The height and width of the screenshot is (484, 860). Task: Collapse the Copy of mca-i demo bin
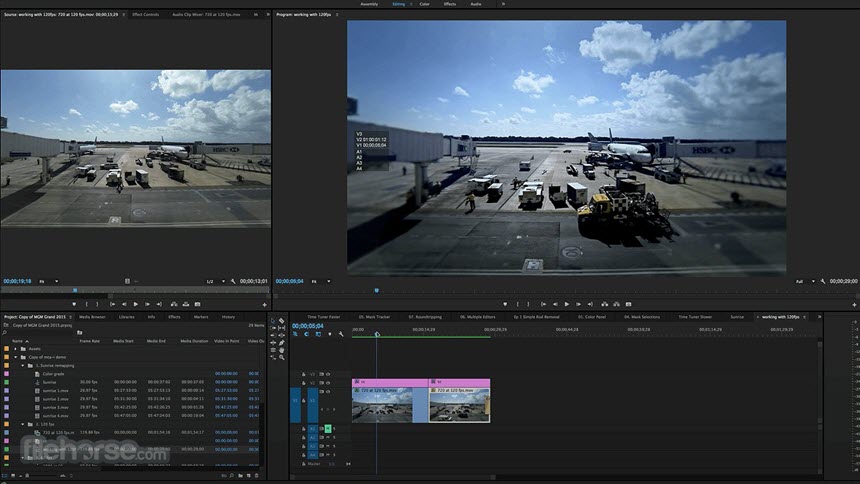tap(15, 357)
